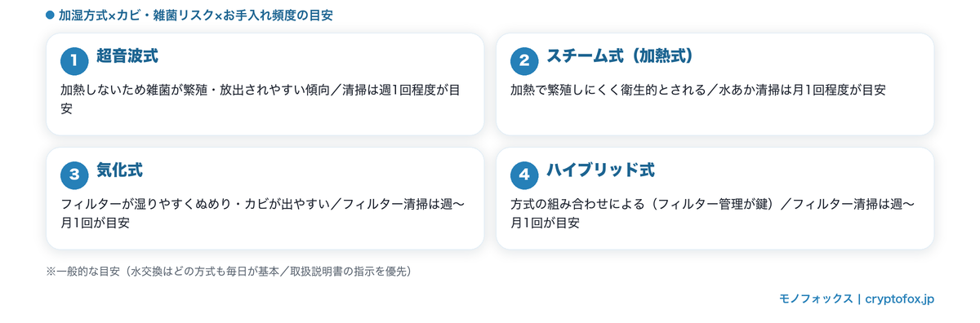Image resolution: width=980 pixels, height=323 pixels.
Task: Click the blue bullet dot before the title
Action: 51,15
